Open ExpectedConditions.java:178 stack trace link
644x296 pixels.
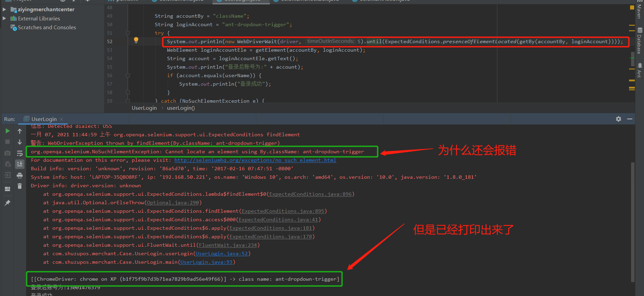[x=271, y=237]
